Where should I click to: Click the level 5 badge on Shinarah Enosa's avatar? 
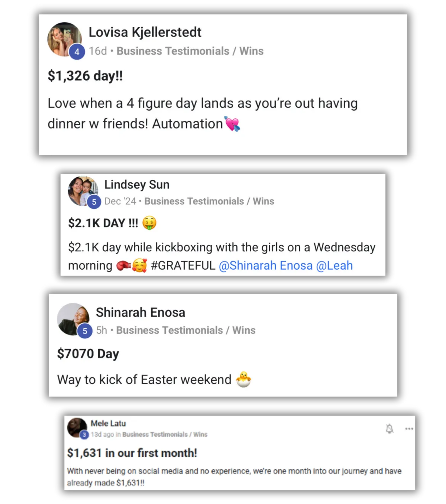85,331
